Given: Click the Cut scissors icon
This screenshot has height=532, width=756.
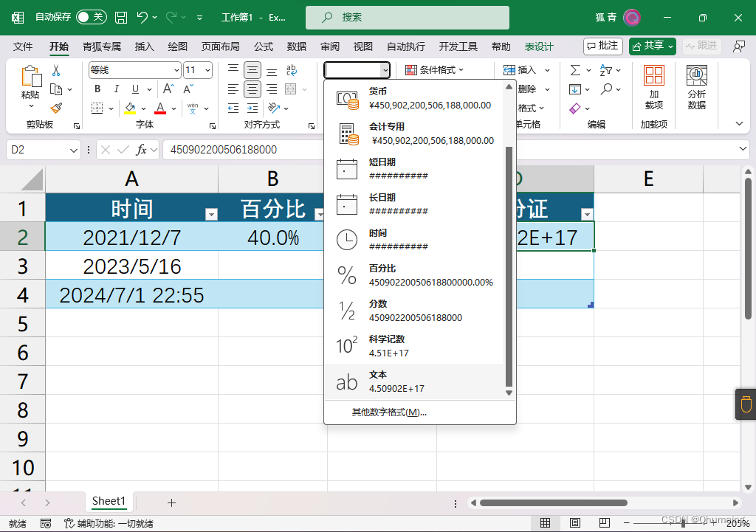Looking at the screenshot, I should 56,70.
